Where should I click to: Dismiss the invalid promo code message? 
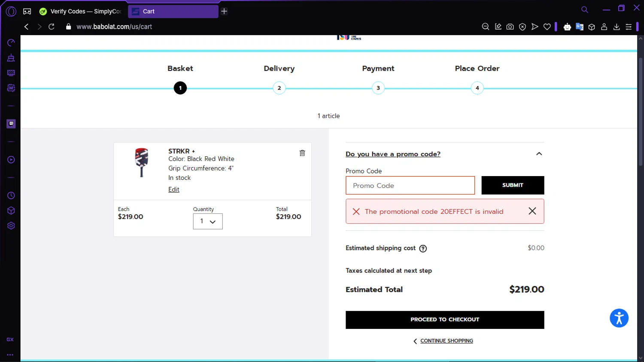coord(532,211)
